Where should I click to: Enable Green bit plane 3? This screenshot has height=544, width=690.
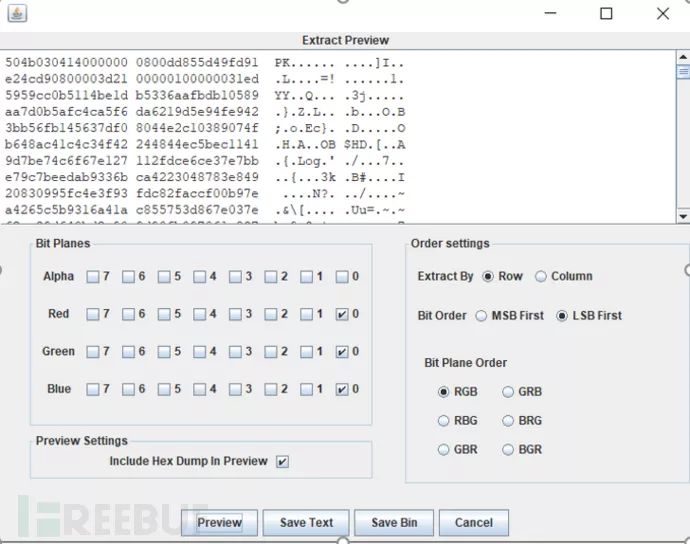pos(235,352)
